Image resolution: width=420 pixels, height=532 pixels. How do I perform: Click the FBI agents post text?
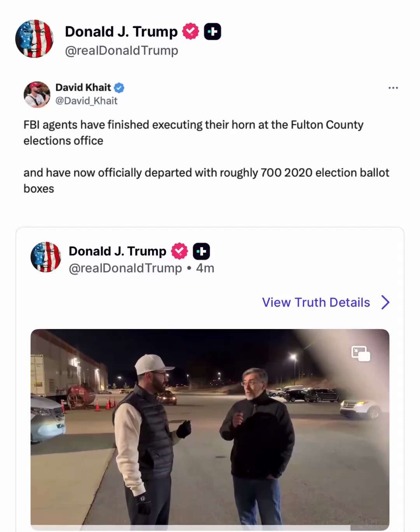[x=206, y=156]
